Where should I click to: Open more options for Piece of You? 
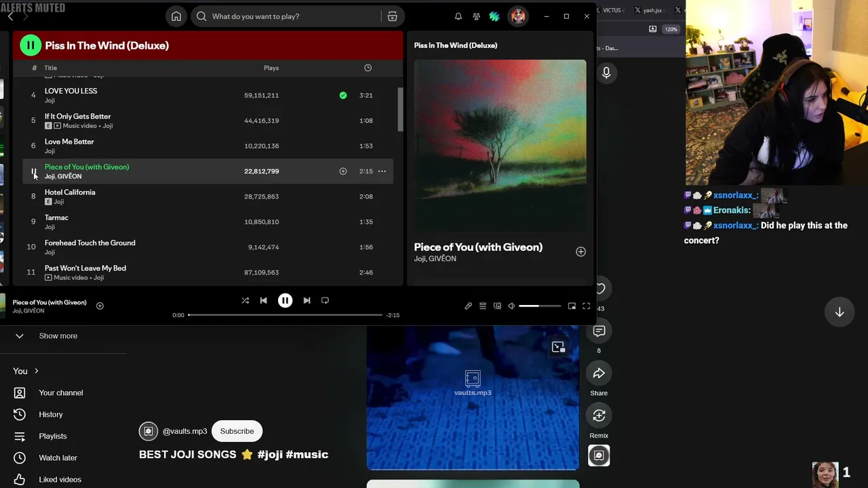point(382,171)
